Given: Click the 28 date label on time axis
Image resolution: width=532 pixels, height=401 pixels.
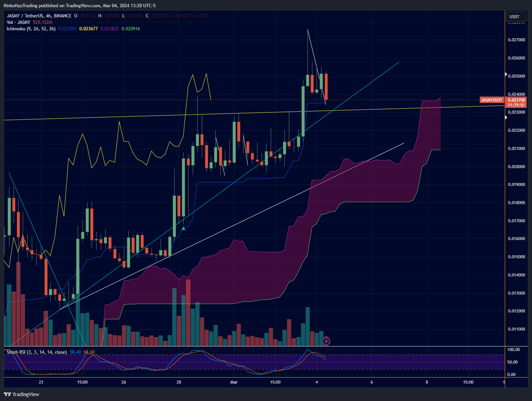Looking at the screenshot, I should tap(179, 382).
